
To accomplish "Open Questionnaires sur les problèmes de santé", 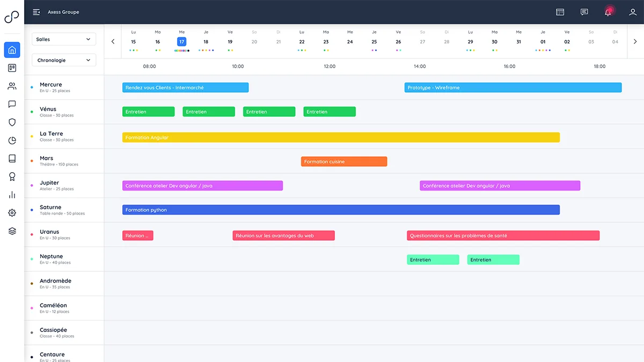I will point(503,235).
